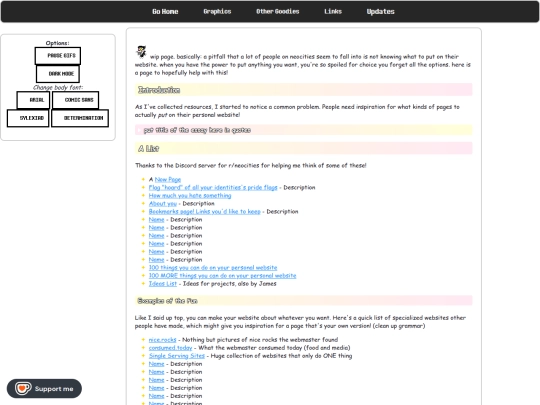The width and height of the screenshot is (540, 405).
Task: Open the Graphics nav menu
Action: (x=217, y=11)
